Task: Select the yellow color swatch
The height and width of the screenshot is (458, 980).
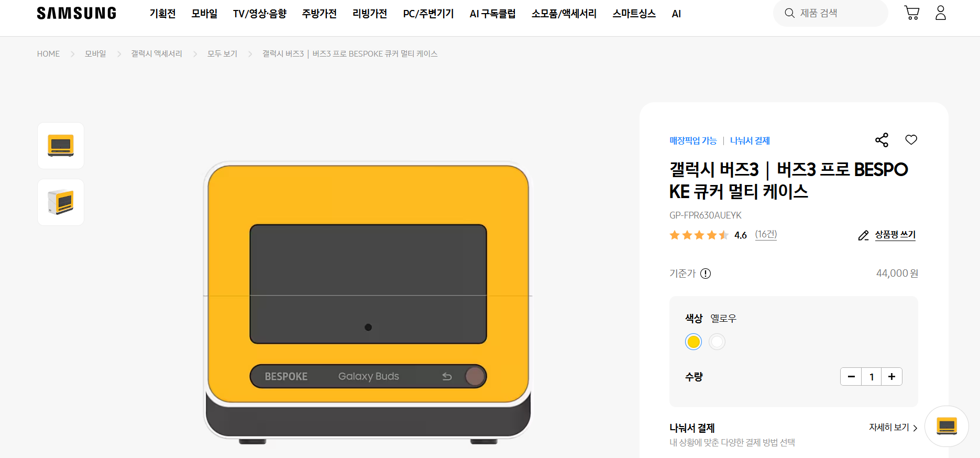Action: tap(693, 342)
